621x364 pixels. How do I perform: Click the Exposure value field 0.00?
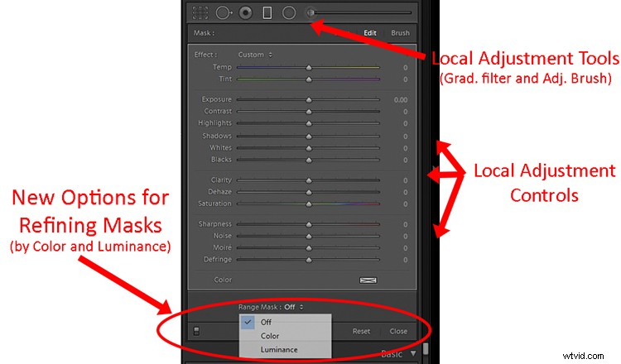click(x=401, y=100)
